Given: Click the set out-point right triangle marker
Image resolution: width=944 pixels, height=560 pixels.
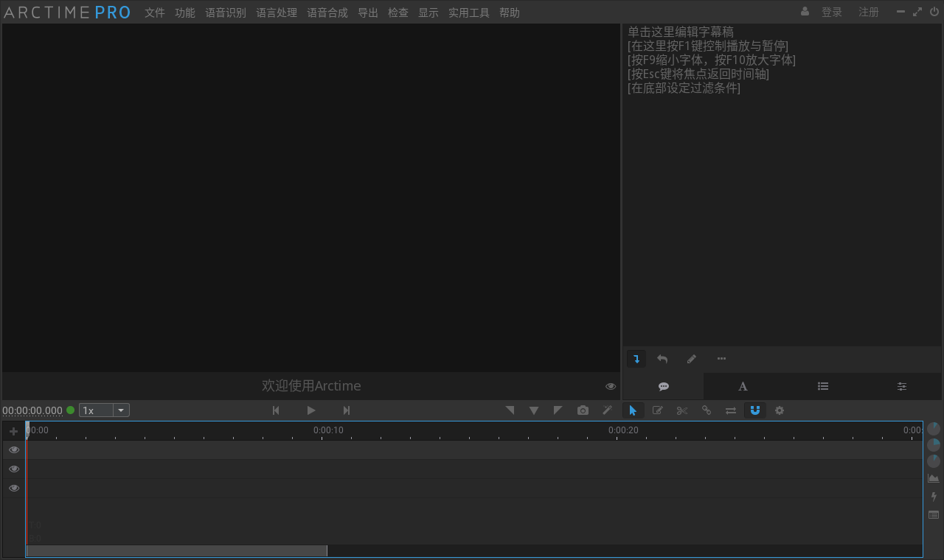Looking at the screenshot, I should pos(558,410).
